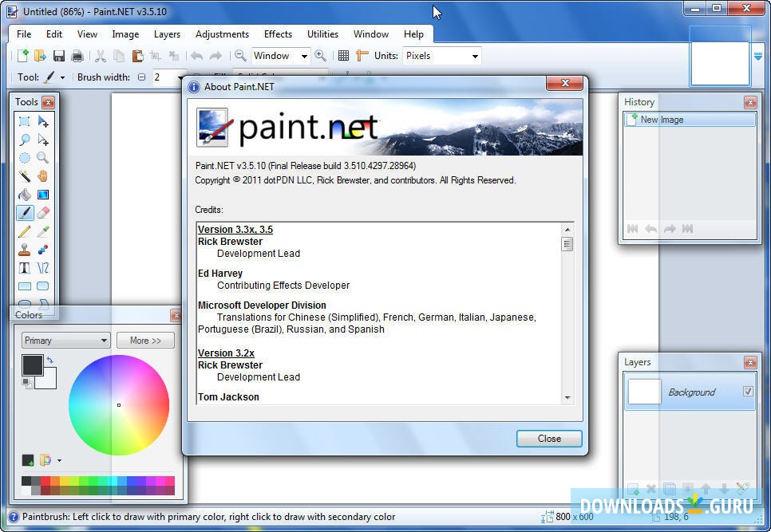
Task: Activate the Text tool
Action: 25,267
